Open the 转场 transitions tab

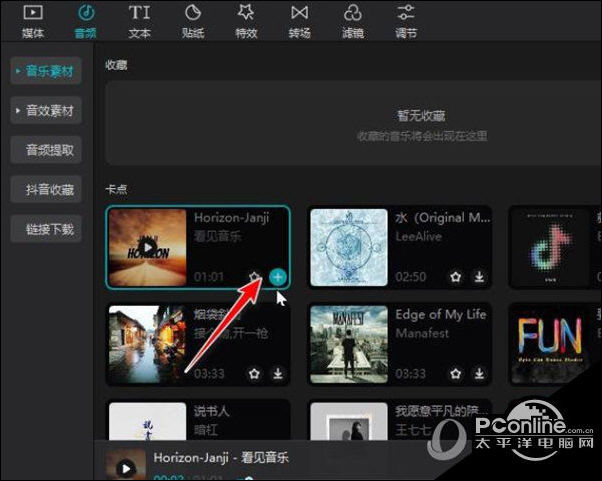pos(299,21)
